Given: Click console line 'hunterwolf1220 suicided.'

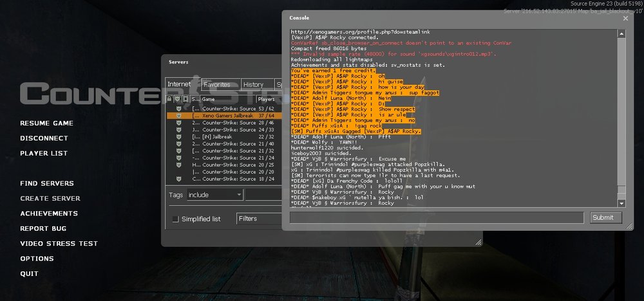Looking at the screenshot, I should (327, 148).
